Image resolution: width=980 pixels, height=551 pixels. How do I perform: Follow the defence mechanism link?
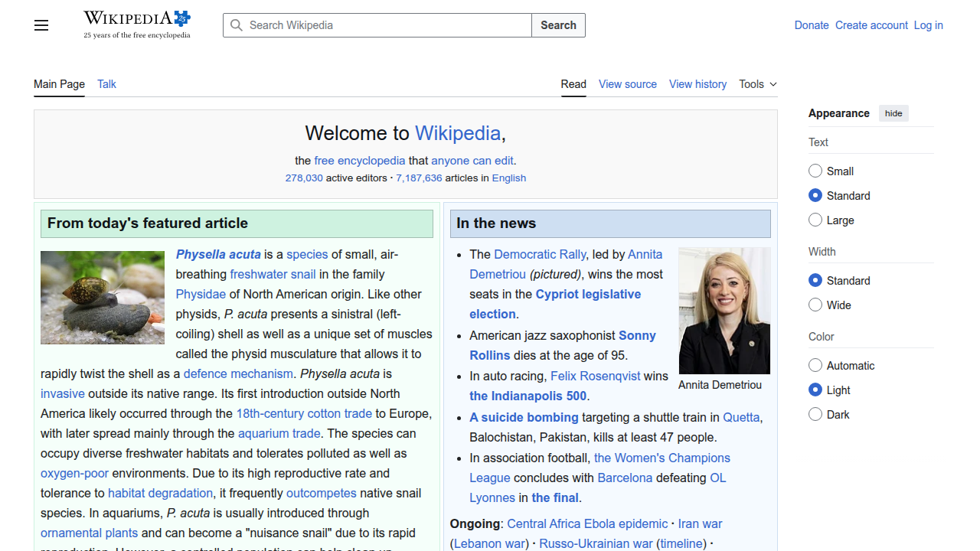click(x=238, y=373)
